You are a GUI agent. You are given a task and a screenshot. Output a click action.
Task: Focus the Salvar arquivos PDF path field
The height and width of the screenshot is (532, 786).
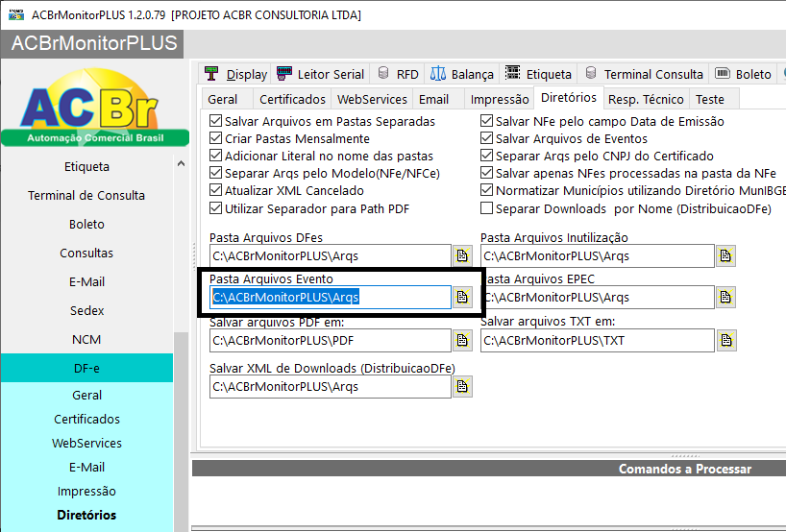tap(331, 341)
